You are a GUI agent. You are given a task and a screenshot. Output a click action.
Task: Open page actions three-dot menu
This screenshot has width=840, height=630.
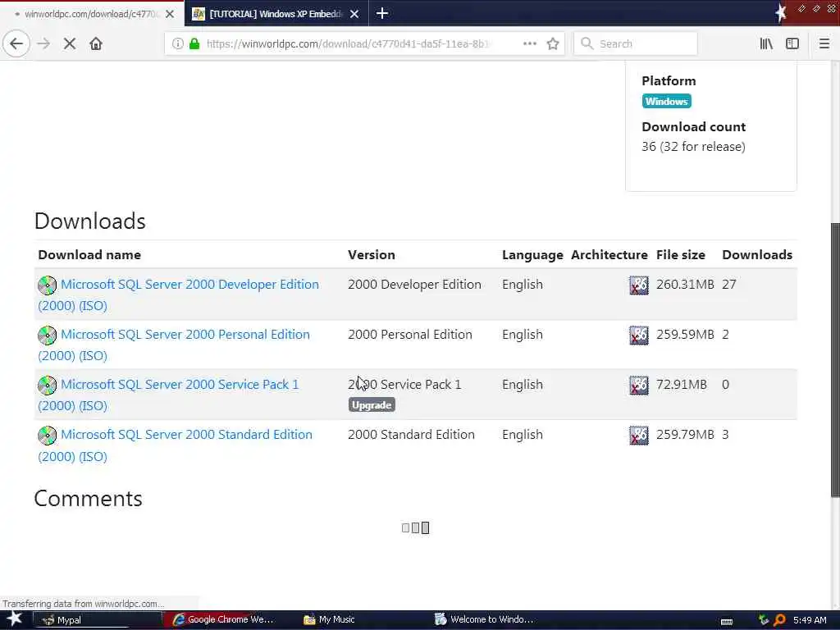[529, 43]
